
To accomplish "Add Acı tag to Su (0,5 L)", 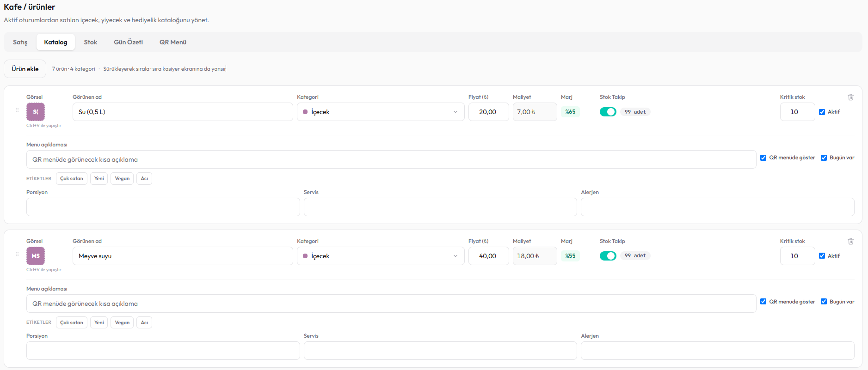I will point(144,179).
